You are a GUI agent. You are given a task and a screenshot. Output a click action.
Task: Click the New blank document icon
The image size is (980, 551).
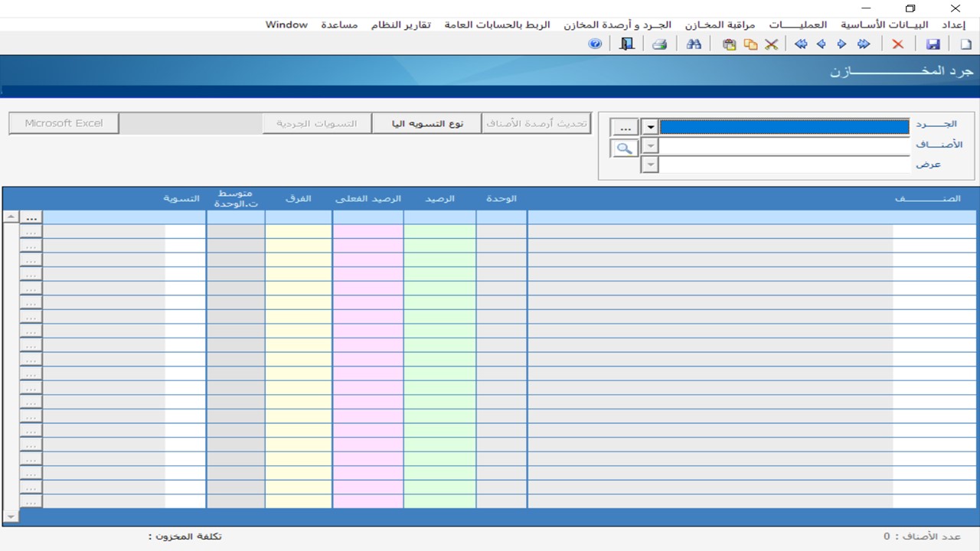pyautogui.click(x=965, y=44)
